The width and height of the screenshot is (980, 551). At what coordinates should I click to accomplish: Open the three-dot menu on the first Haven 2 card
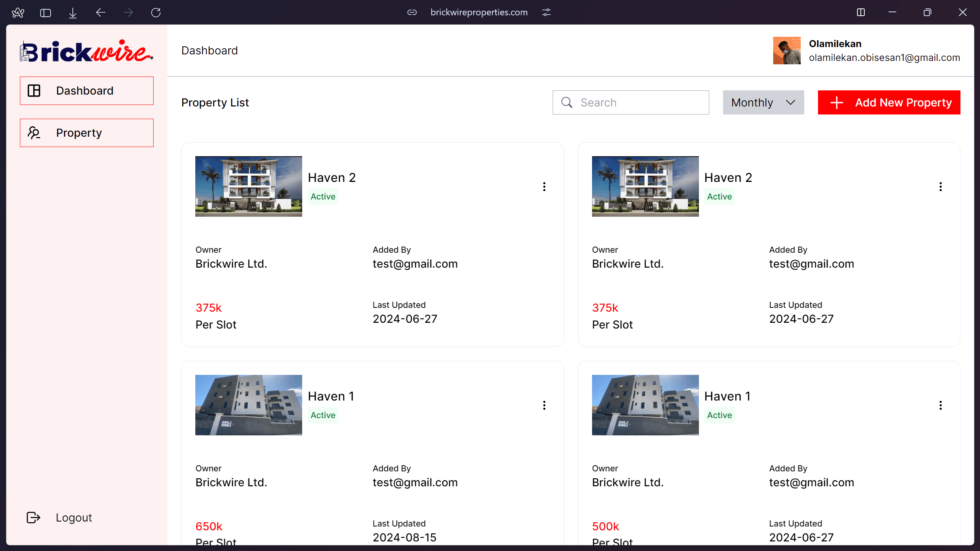[x=544, y=186]
